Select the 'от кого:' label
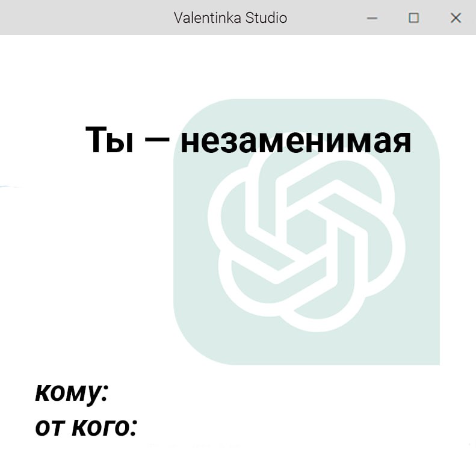 tap(86, 427)
